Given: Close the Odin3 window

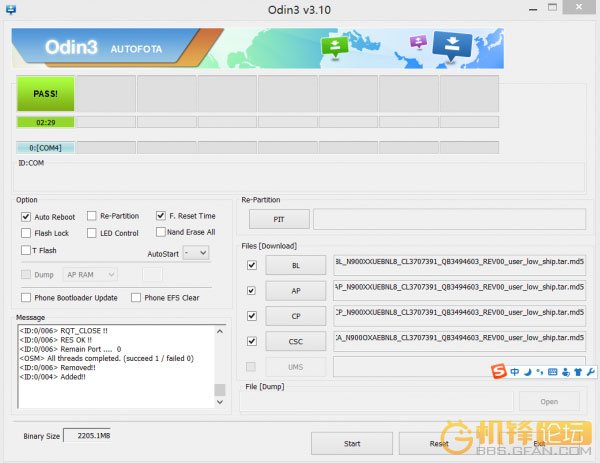Looking at the screenshot, I should tap(579, 7).
